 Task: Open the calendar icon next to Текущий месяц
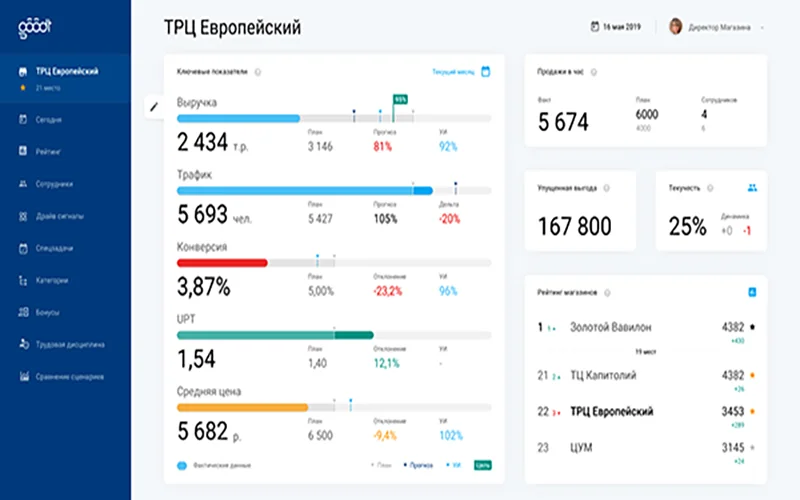click(x=486, y=71)
